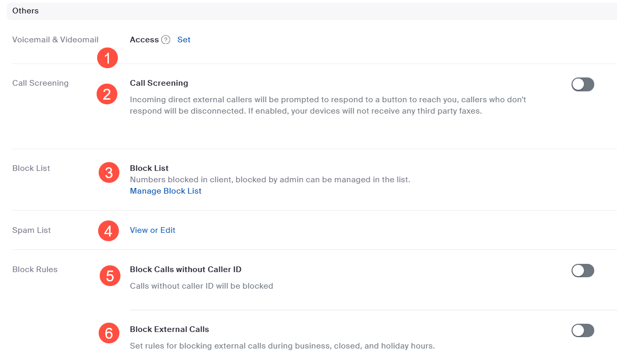This screenshot has width=617, height=364.
Task: Click the red circle numbered 5
Action: (110, 276)
